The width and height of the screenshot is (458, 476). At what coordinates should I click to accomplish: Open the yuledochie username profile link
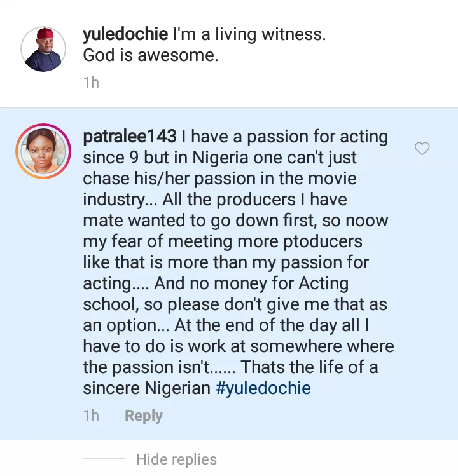(x=125, y=35)
